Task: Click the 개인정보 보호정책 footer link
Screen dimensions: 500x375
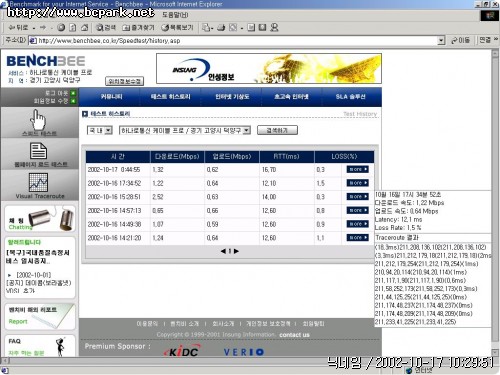Action: tap(268, 324)
